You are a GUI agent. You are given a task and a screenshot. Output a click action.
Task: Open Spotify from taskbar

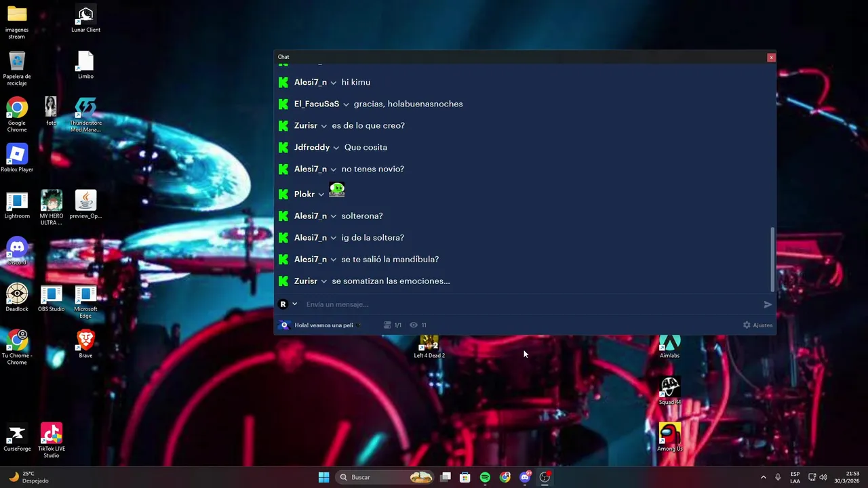[485, 477]
